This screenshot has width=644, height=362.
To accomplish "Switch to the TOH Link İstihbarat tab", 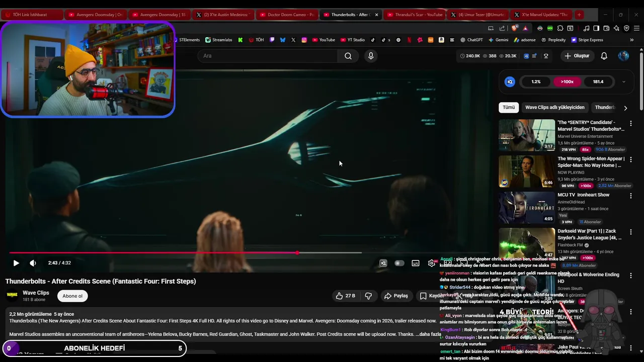I will pyautogui.click(x=32, y=15).
